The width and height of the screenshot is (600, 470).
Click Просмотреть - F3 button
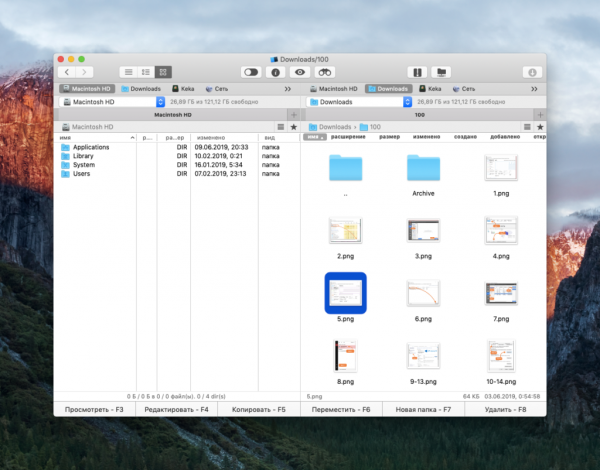[x=94, y=410]
